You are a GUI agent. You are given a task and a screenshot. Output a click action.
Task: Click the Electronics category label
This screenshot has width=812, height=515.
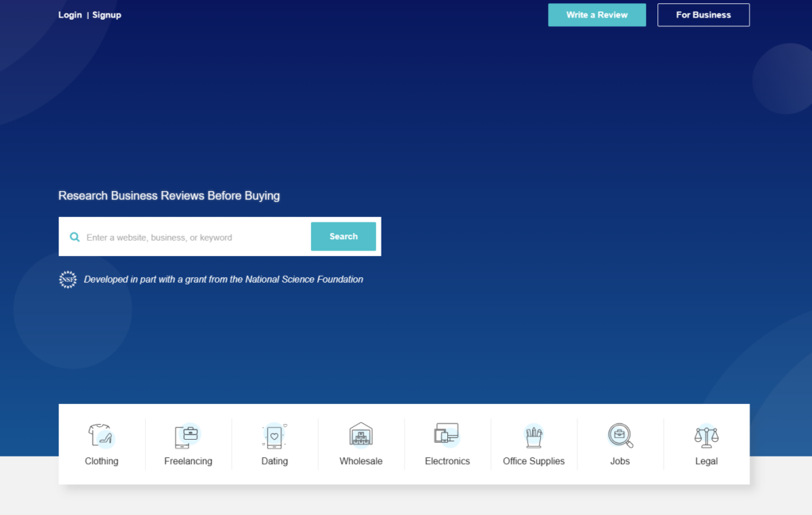pos(446,460)
